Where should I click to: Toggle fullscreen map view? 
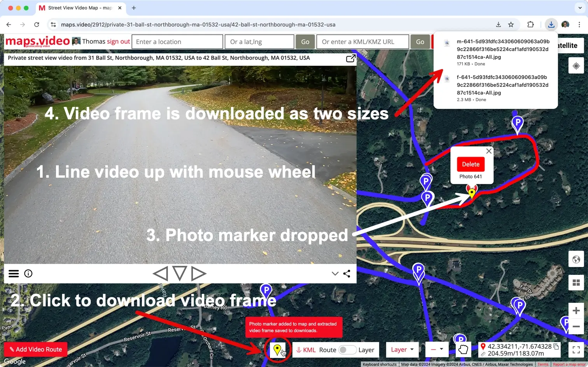pyautogui.click(x=576, y=350)
